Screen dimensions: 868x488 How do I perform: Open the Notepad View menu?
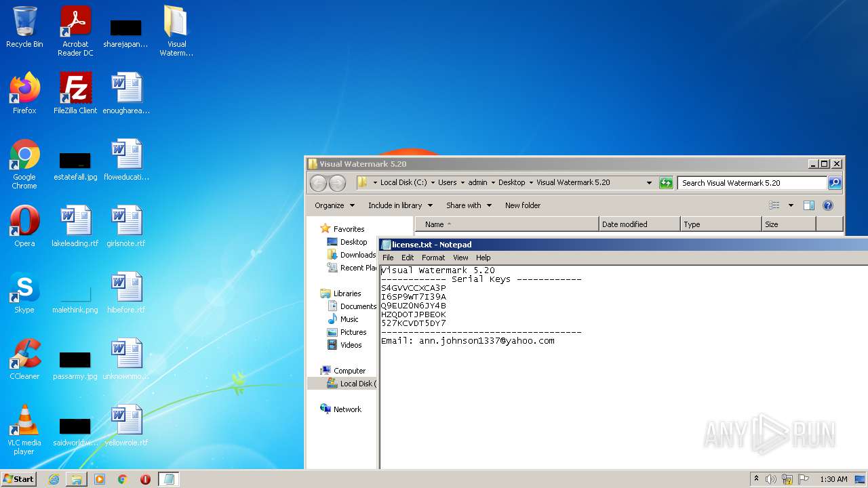pos(460,258)
